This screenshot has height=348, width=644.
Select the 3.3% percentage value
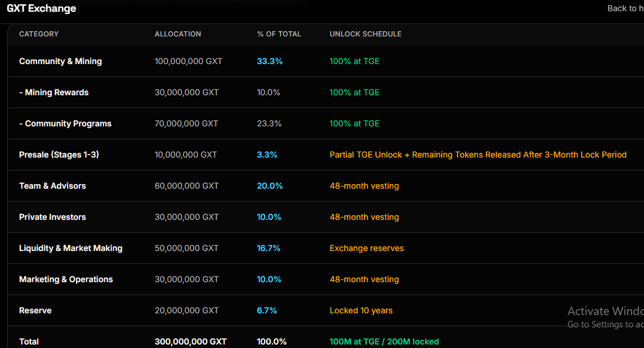(268, 155)
